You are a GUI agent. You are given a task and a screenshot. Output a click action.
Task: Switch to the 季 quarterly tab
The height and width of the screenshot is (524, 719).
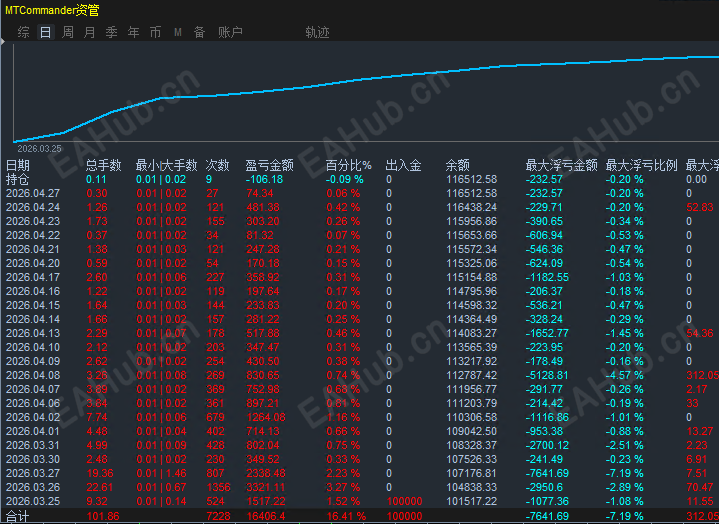[x=111, y=32]
